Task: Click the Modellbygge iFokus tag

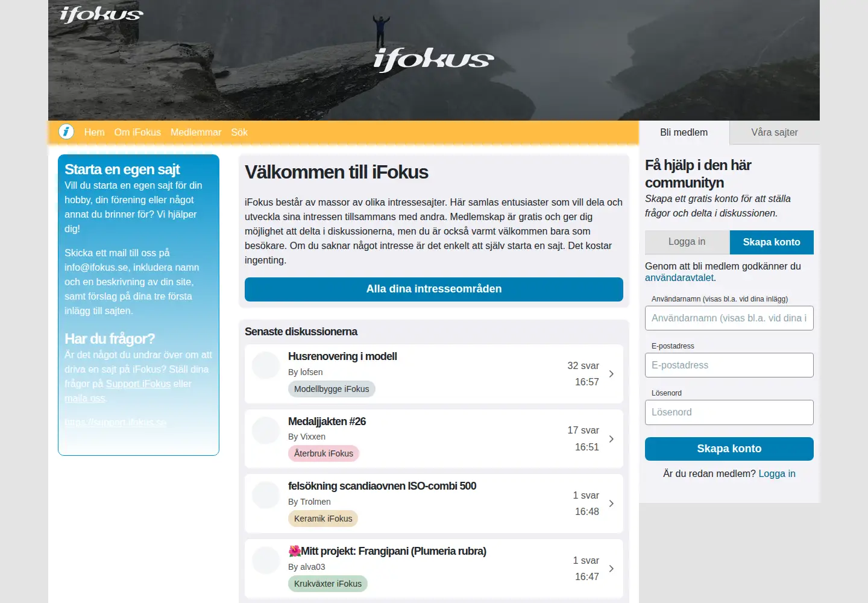Action: click(332, 389)
